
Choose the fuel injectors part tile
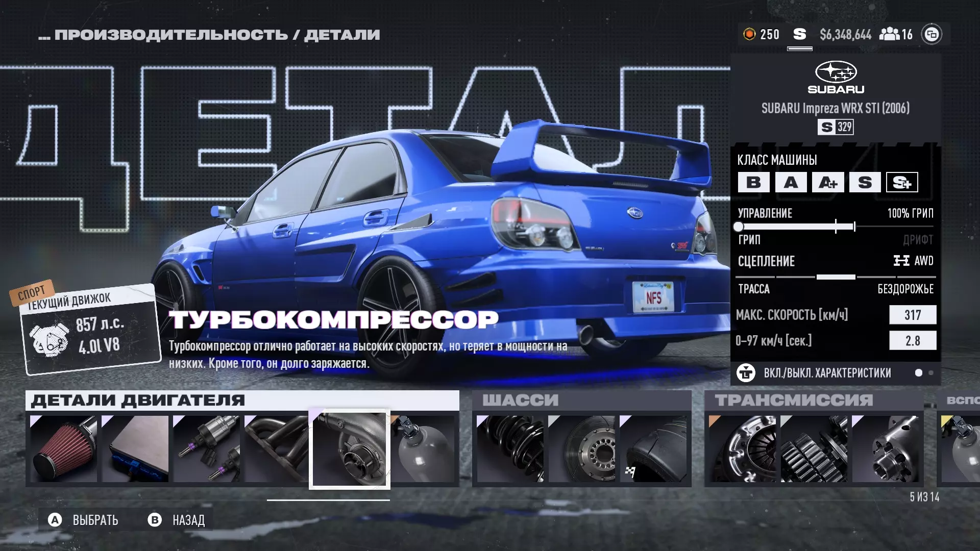206,448
